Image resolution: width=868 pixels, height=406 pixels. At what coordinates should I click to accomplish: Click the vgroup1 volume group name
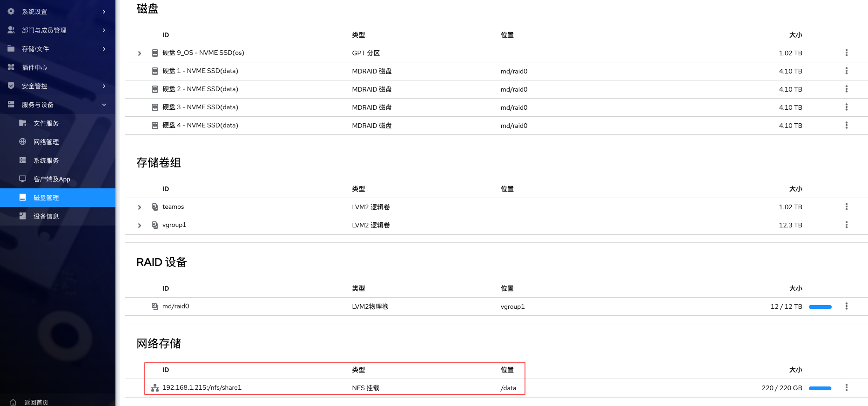(174, 225)
